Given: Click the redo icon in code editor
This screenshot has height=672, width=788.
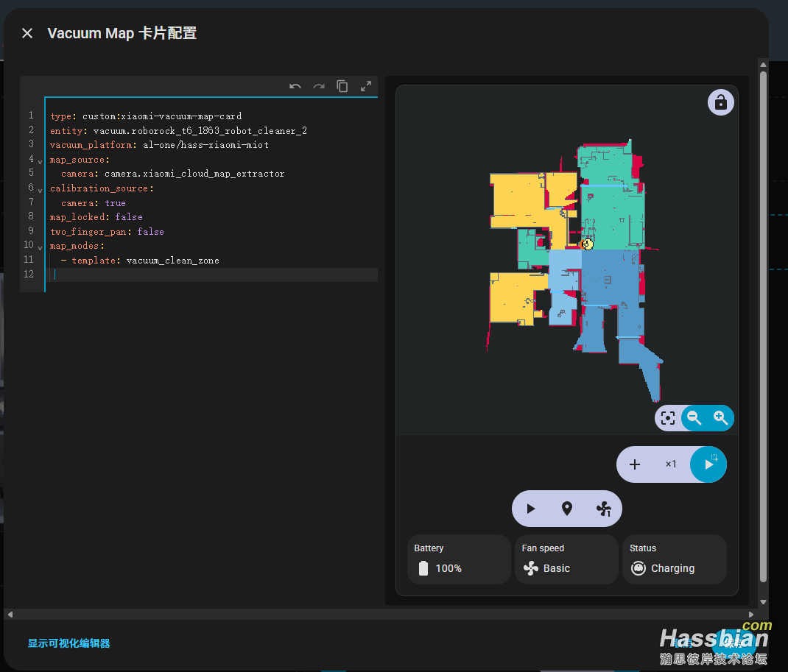Looking at the screenshot, I should pyautogui.click(x=319, y=86).
